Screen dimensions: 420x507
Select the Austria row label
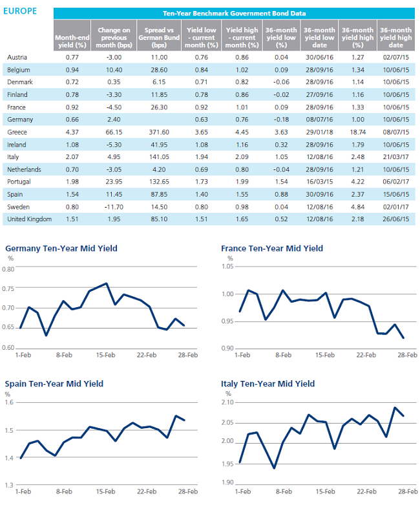point(17,57)
